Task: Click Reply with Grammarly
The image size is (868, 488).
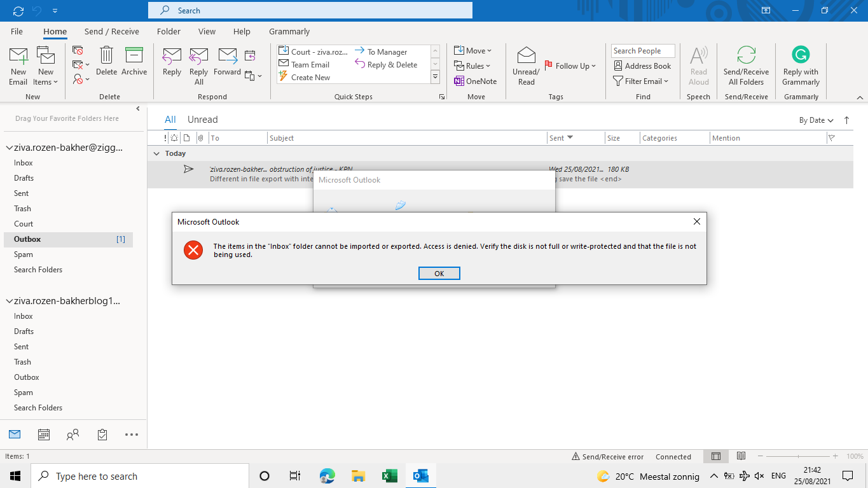Action: coord(801,66)
